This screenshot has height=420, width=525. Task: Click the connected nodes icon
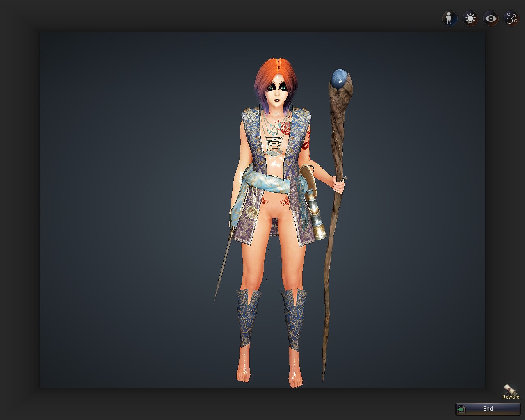(511, 18)
